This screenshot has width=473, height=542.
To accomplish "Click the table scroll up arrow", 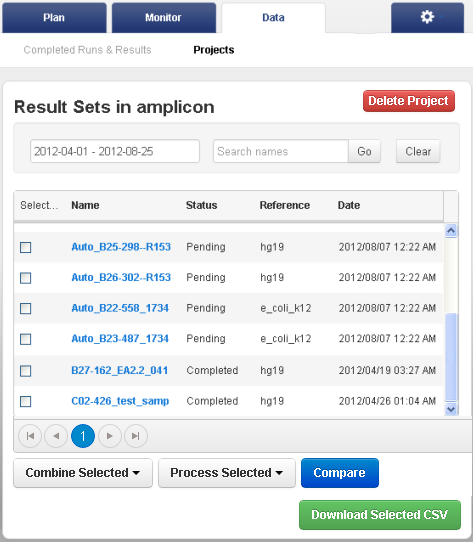I will click(451, 231).
